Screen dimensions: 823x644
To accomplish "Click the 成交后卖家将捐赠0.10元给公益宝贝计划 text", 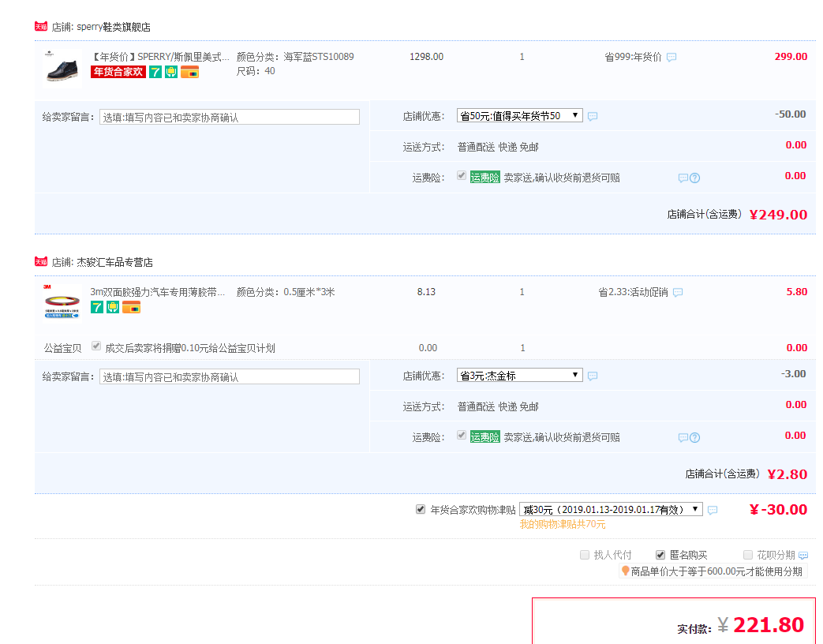I will (190, 348).
